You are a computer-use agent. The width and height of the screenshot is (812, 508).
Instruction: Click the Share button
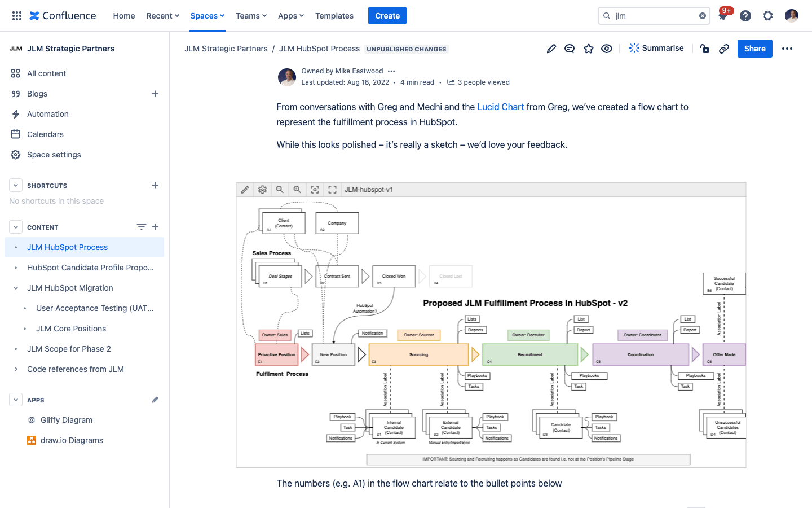click(755, 49)
